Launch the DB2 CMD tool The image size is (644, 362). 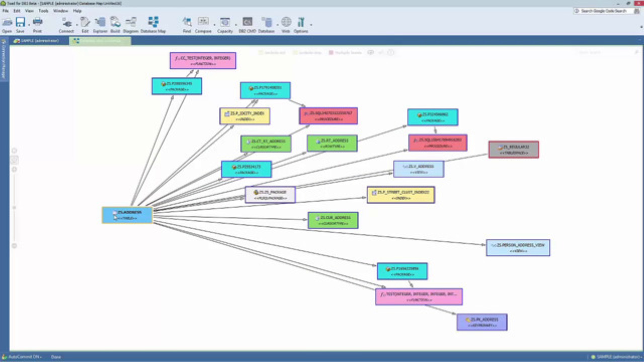point(247,24)
